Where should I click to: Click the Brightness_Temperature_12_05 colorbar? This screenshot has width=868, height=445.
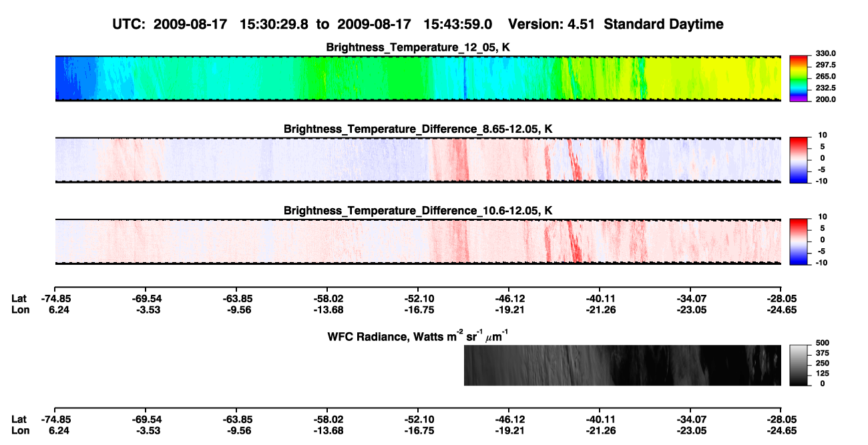799,77
